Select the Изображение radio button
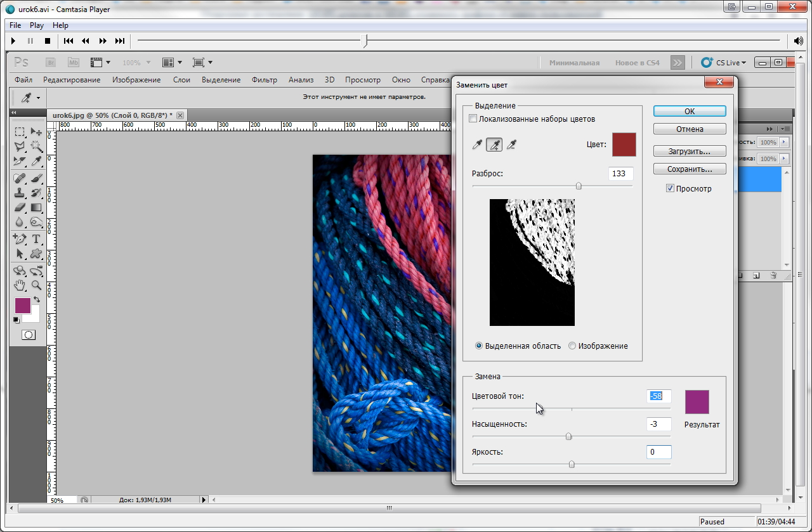 [572, 346]
